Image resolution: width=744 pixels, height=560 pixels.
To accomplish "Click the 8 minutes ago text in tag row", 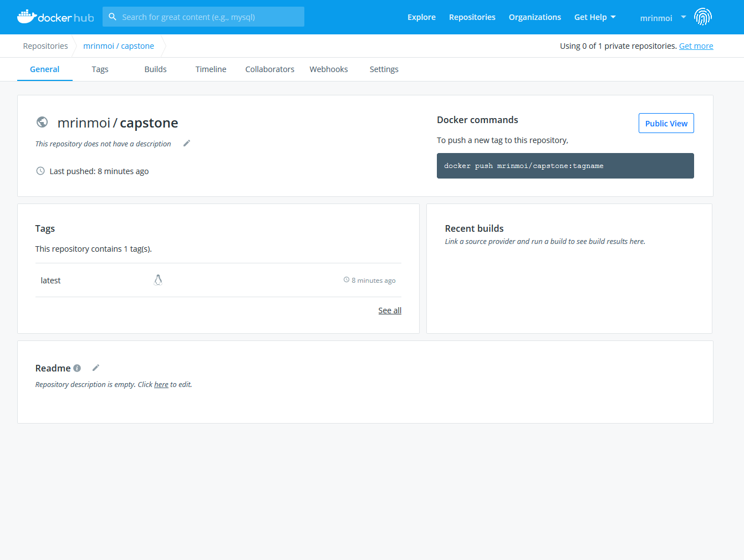I will [374, 281].
